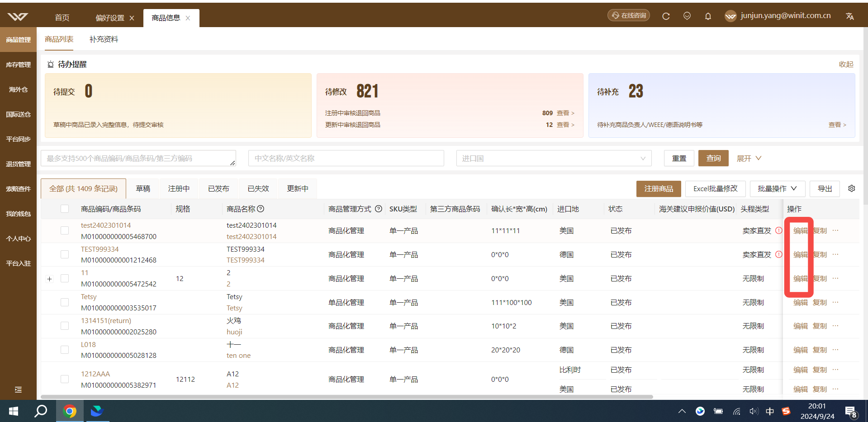Select the 更新中 status tab
Screen dimensions: 868x422
pyautogui.click(x=298, y=188)
